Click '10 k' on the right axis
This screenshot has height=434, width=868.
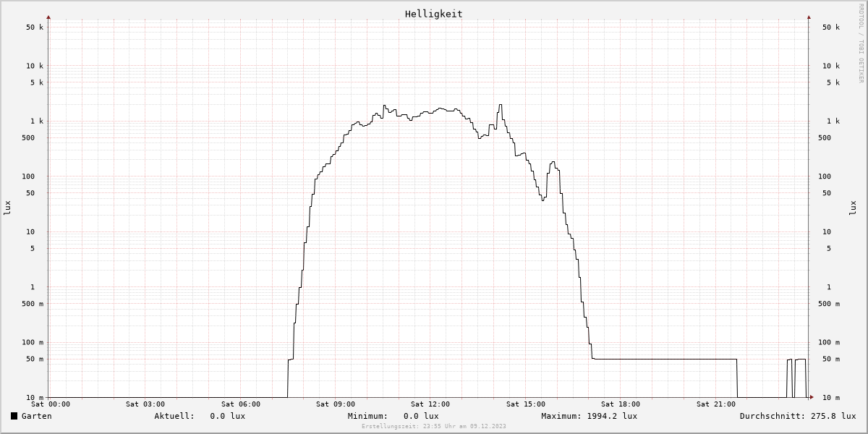[x=831, y=66]
